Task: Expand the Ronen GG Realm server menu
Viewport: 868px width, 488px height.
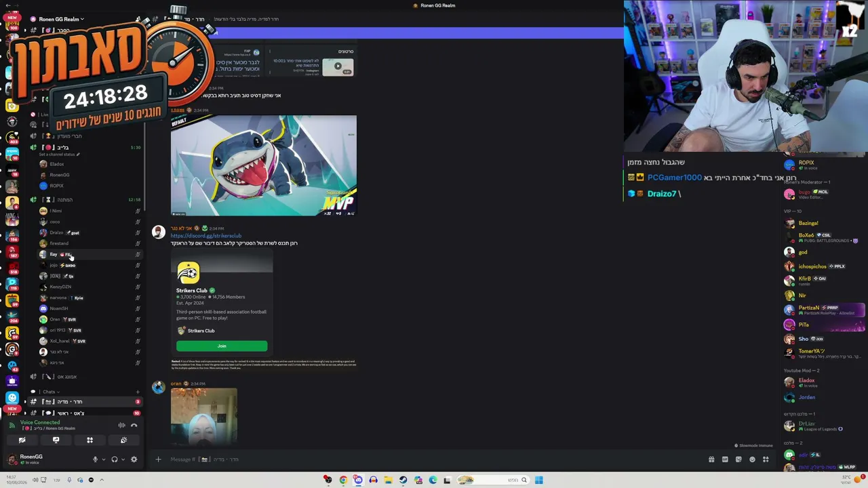Action: click(x=61, y=19)
